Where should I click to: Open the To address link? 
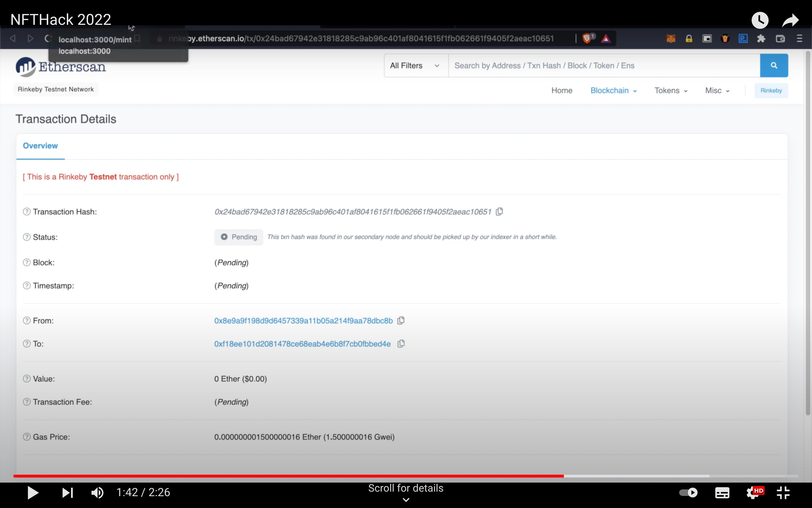[x=302, y=344]
